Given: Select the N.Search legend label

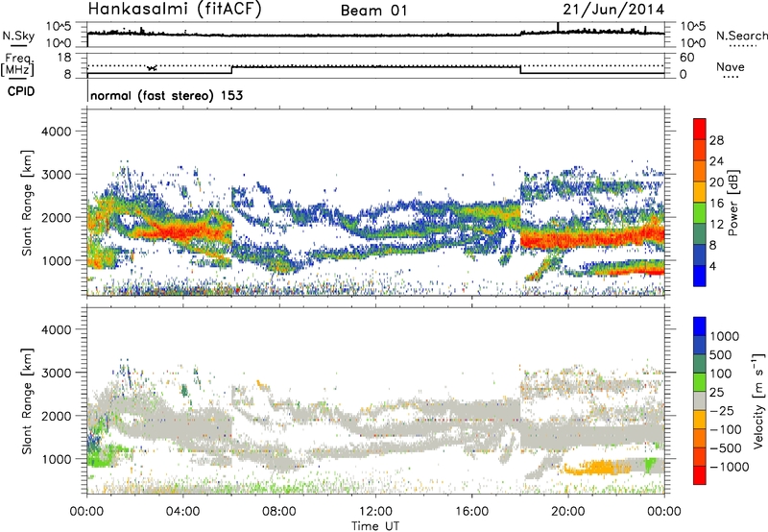Looking at the screenshot, I should pyautogui.click(x=741, y=36).
